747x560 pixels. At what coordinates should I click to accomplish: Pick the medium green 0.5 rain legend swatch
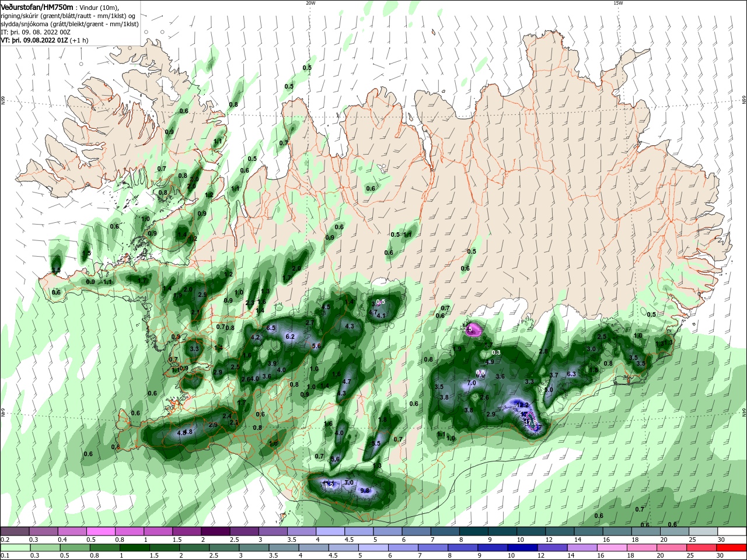(x=75, y=548)
